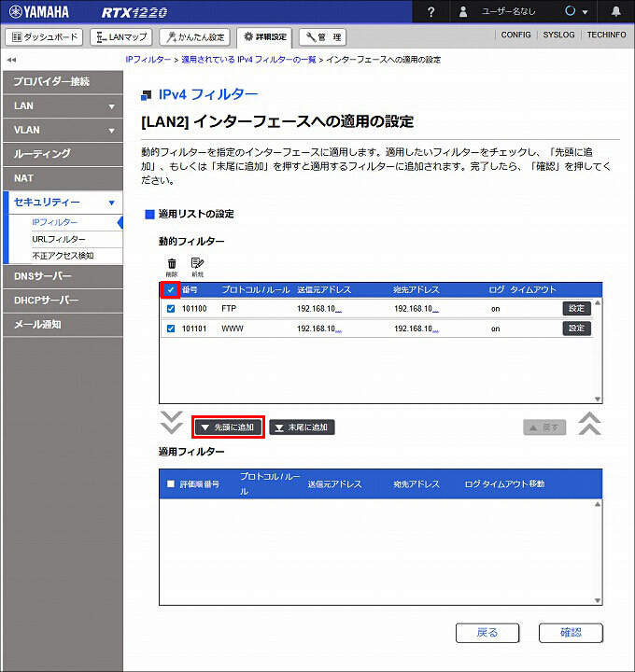The image size is (635, 672).
Task: Toggle select-all checkbox in dynamic filter header
Action: tap(171, 289)
